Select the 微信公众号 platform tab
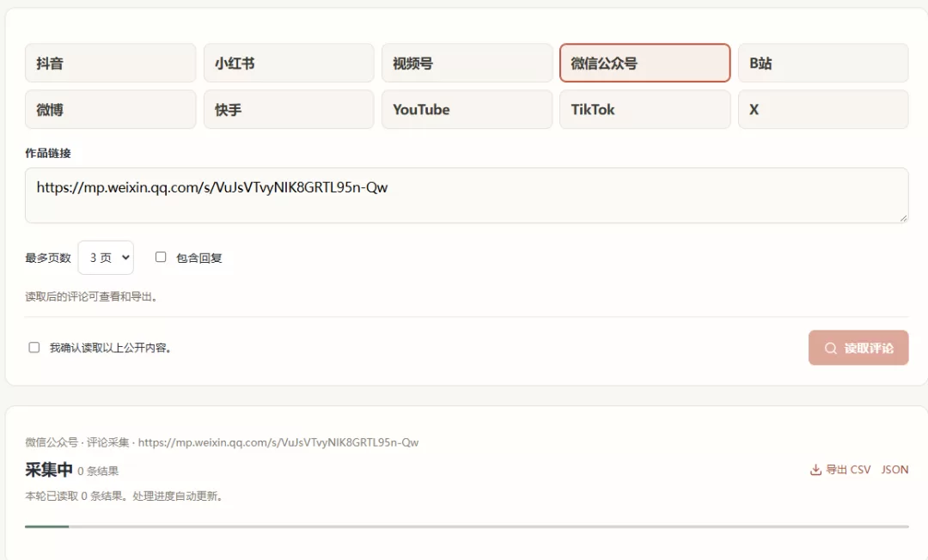The image size is (928, 560). 645,63
